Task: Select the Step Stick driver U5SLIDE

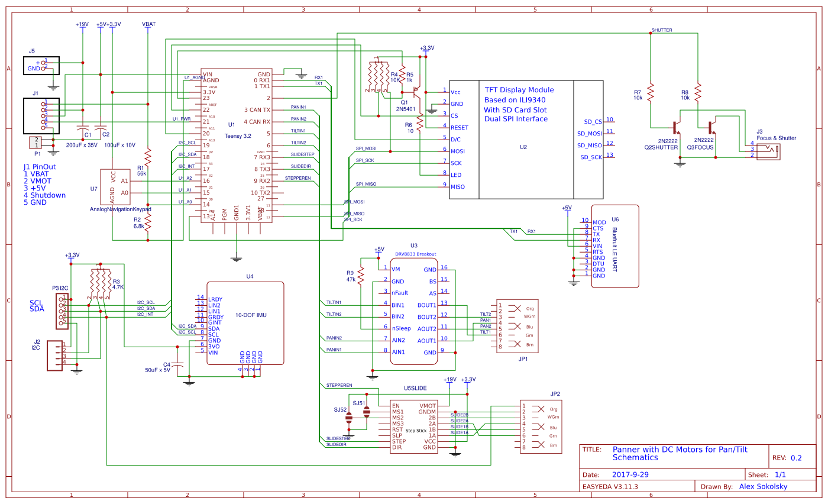Action: point(414,426)
